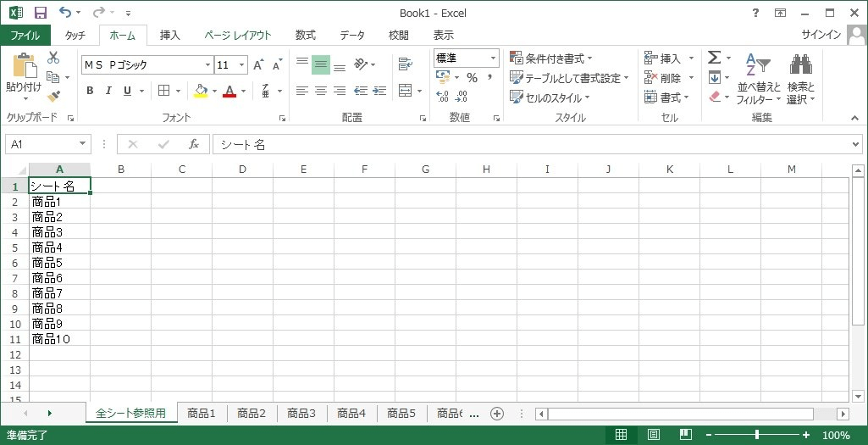Click the 条件付き書式 button

pyautogui.click(x=550, y=58)
